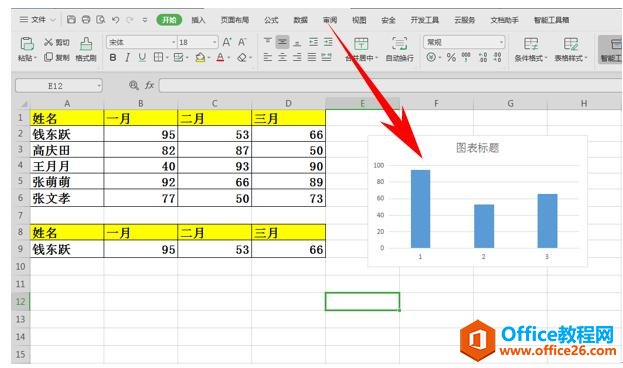Apply percent style format

click(451, 57)
